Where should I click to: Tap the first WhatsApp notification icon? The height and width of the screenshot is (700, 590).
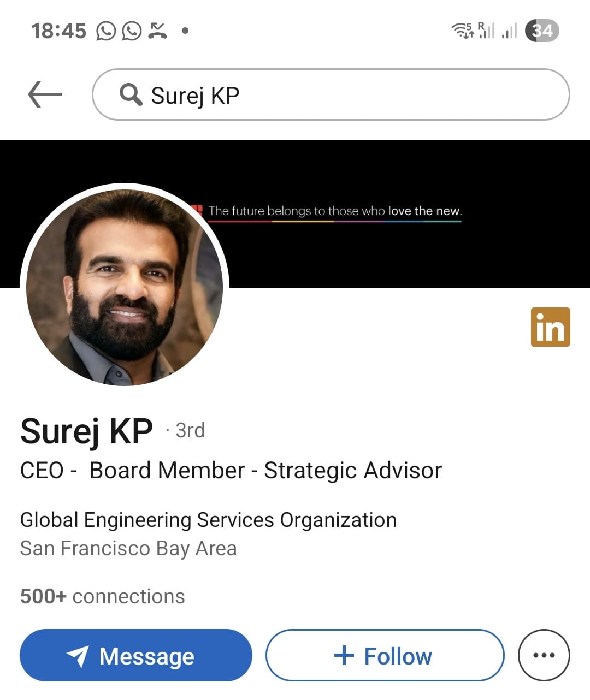tap(106, 31)
